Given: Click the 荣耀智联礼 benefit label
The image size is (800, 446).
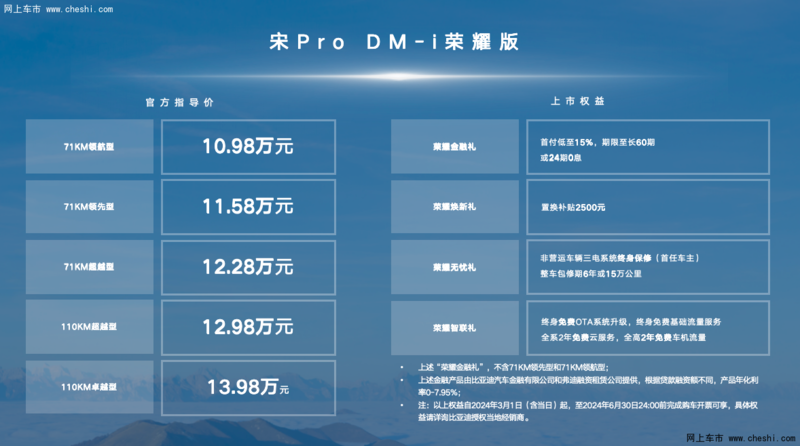Looking at the screenshot, I should pyautogui.click(x=455, y=328).
